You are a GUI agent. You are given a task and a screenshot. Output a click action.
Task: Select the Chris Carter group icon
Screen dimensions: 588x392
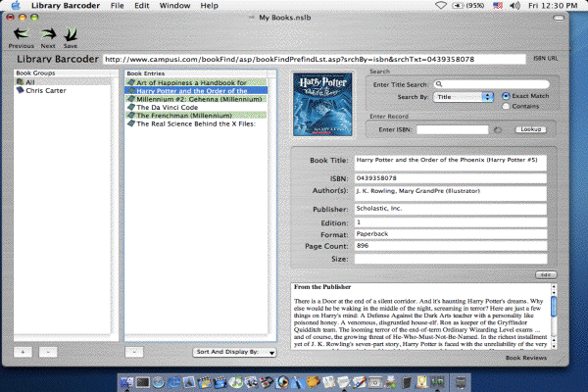20,90
